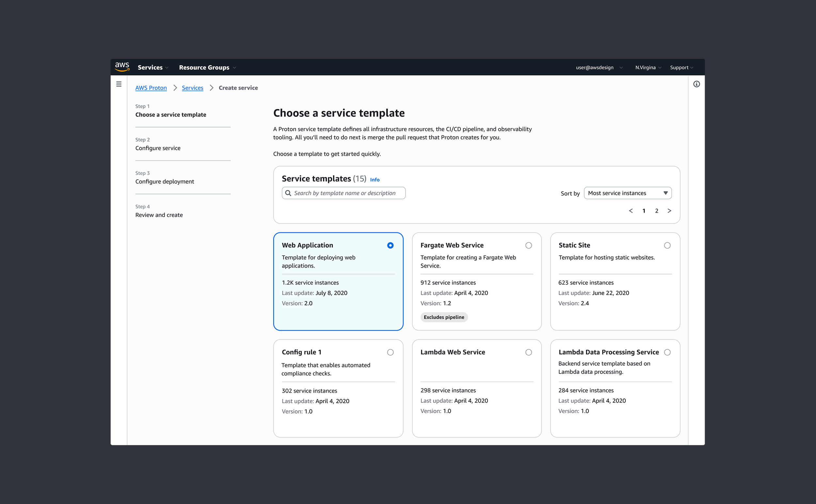
Task: Pick the Lambda Web Service radio button
Action: (528, 352)
